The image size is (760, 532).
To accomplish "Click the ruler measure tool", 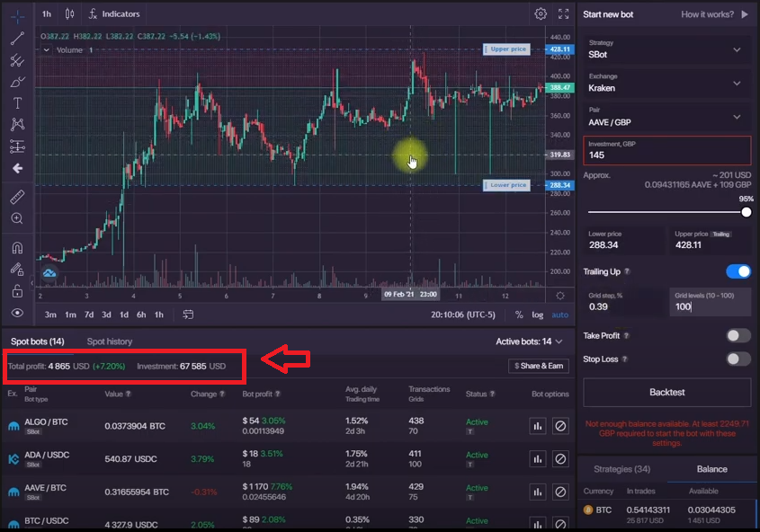I will tap(17, 197).
